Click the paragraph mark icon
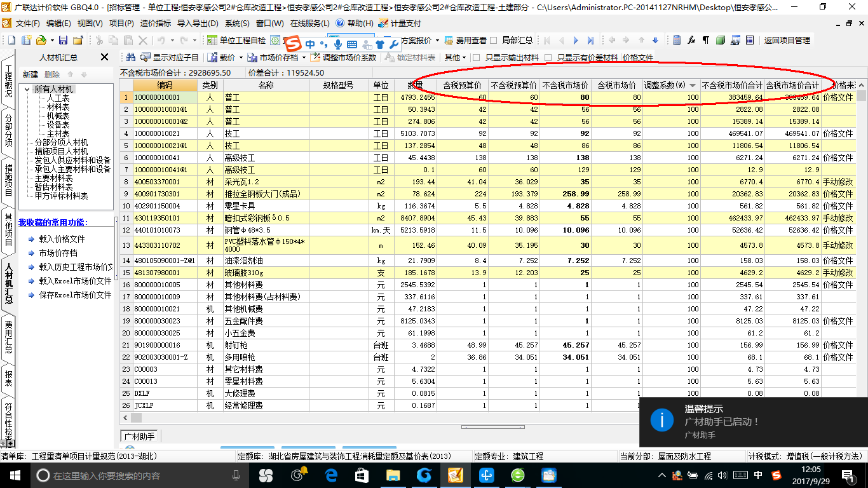This screenshot has width=868, height=488. pyautogui.click(x=706, y=40)
